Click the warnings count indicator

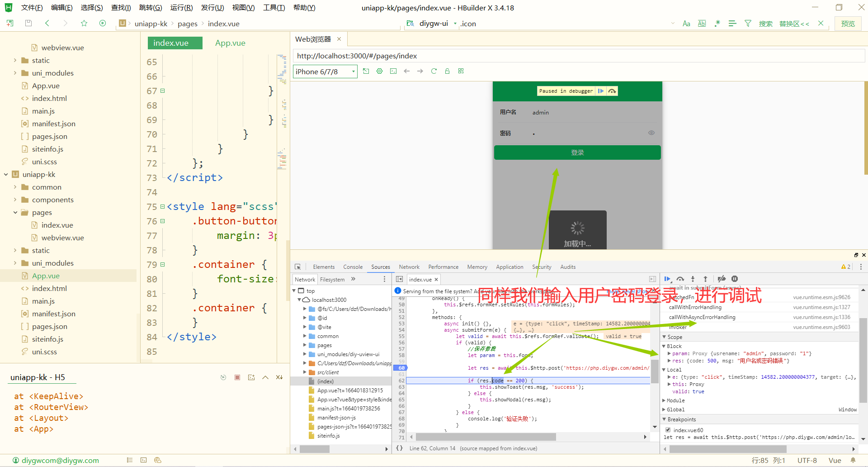[845, 267]
